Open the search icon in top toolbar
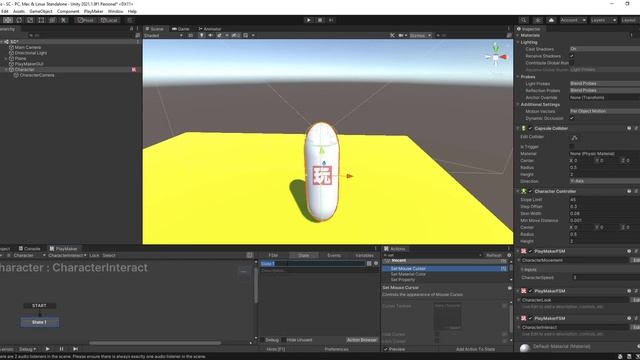 (524, 20)
